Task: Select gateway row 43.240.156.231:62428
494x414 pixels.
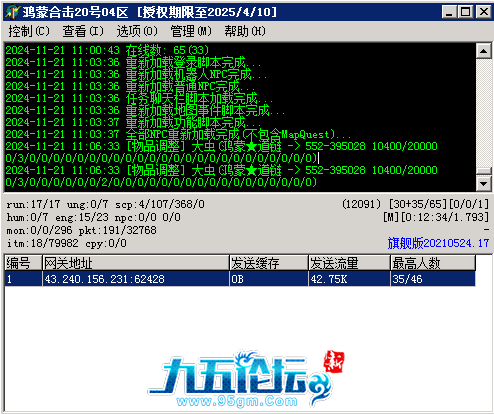Action: pos(240,279)
